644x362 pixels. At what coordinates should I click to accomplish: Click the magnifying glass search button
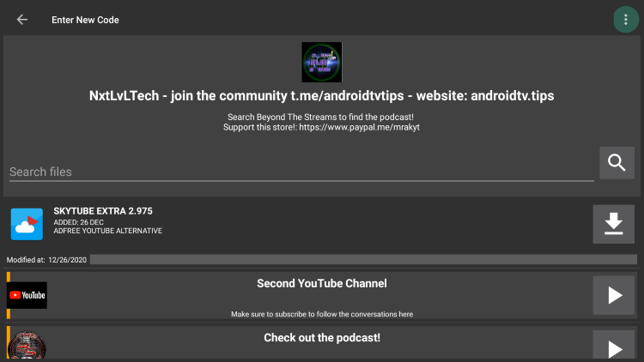(x=617, y=163)
